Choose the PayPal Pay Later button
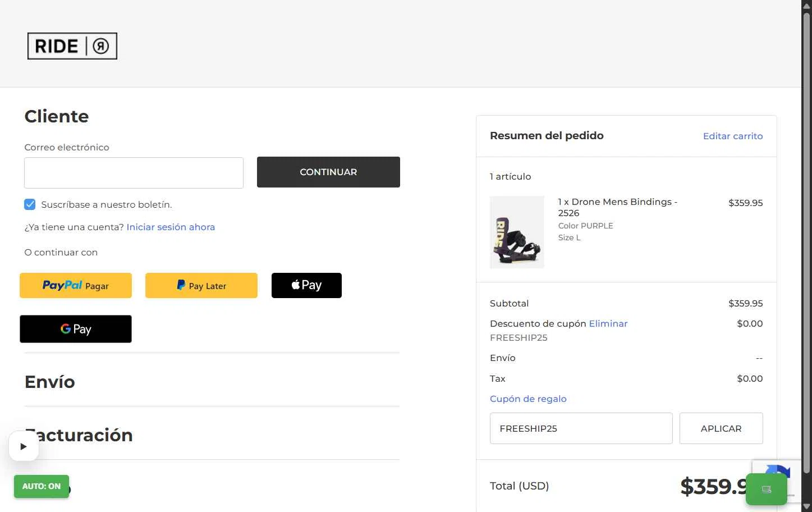This screenshot has height=512, width=812. click(x=201, y=285)
